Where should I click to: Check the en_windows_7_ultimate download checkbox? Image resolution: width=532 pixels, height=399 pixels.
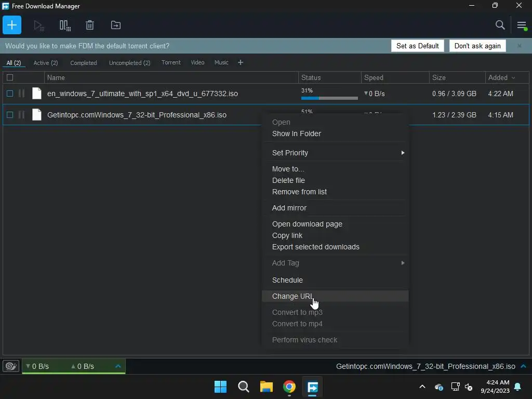pyautogui.click(x=10, y=94)
